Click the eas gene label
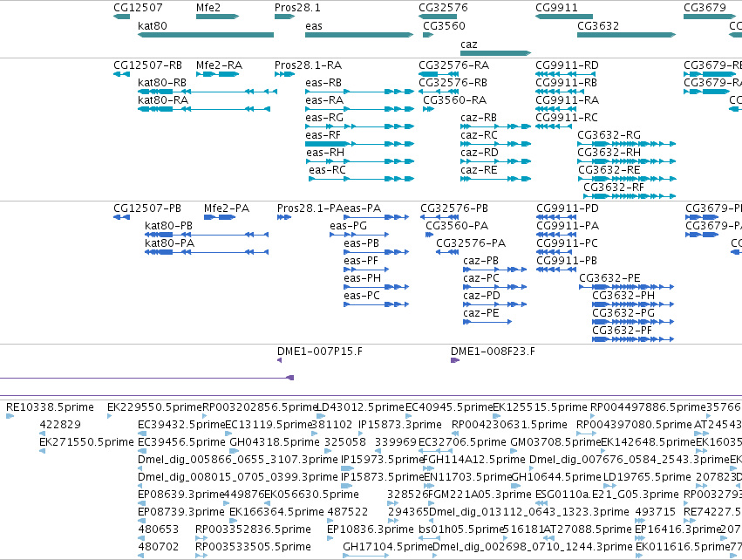Viewport: 742px width, 560px height. click(x=314, y=26)
